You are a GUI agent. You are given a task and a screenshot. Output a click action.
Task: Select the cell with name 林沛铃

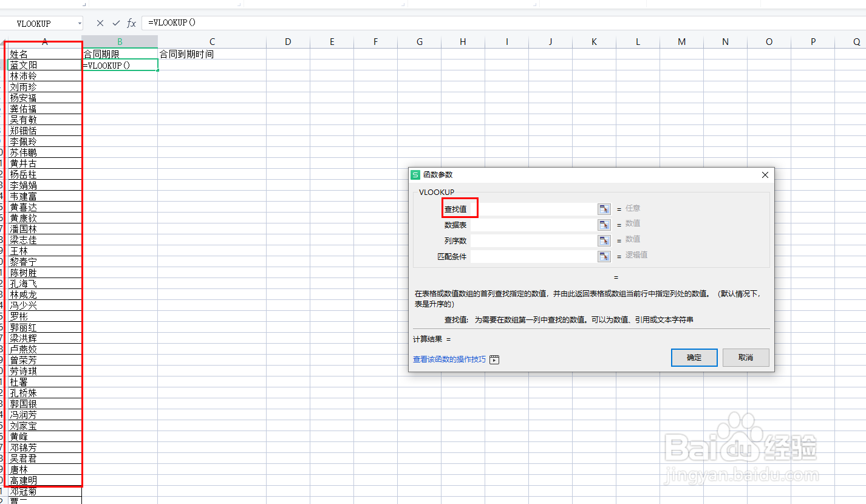44,76
